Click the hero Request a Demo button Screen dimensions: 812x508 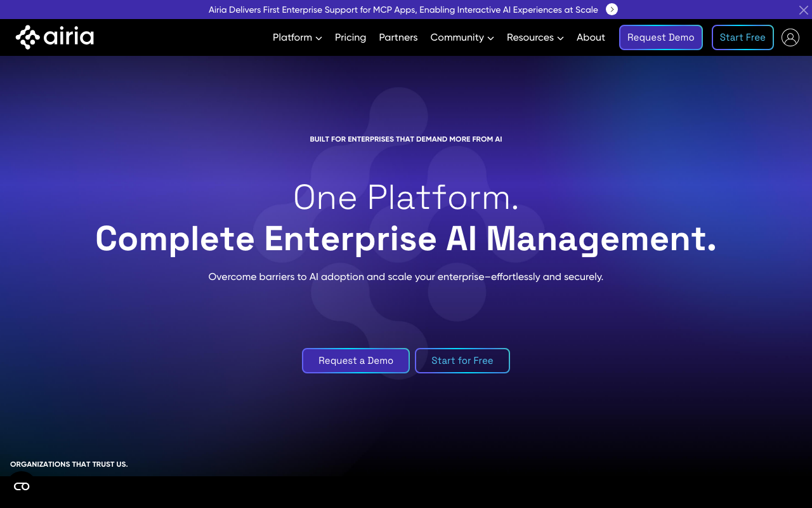[x=355, y=361]
